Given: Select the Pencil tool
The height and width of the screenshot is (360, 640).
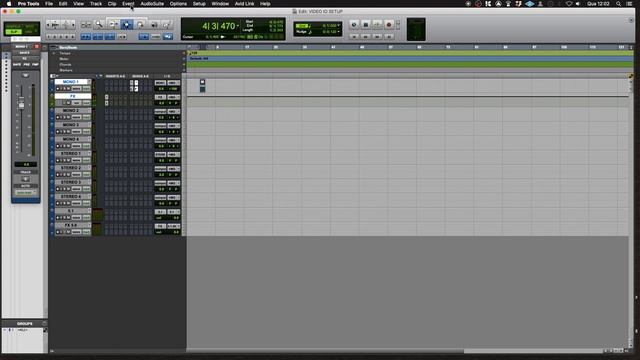Looking at the screenshot, I should point(167,25).
